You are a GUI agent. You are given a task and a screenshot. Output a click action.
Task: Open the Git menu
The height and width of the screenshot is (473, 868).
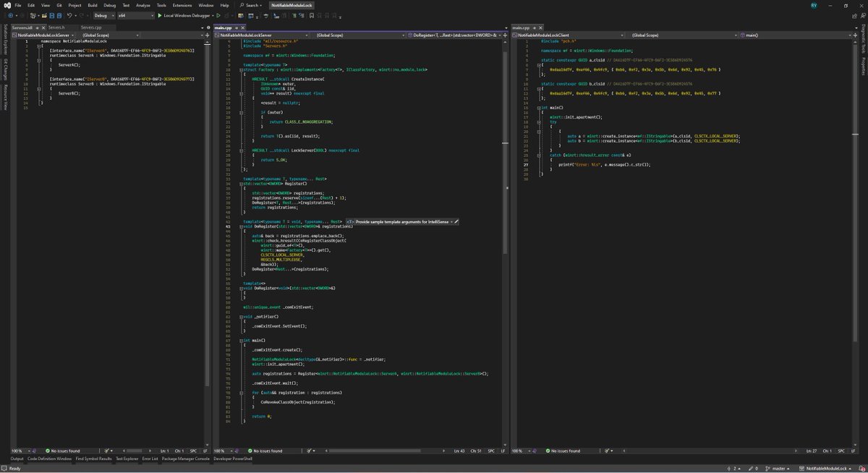59,5
